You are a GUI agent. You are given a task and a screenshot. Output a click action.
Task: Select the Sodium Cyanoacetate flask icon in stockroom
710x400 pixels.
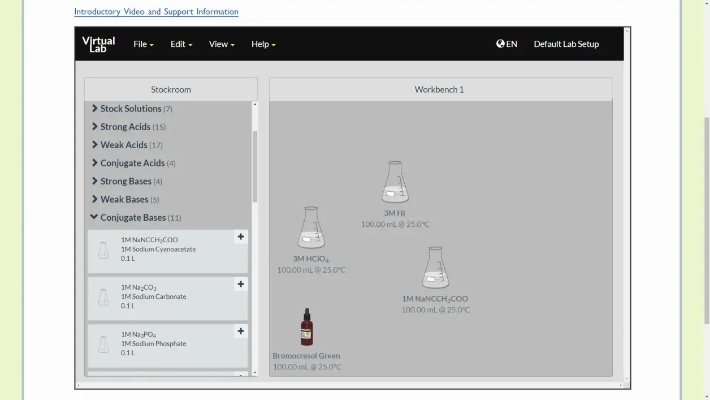[103, 250]
